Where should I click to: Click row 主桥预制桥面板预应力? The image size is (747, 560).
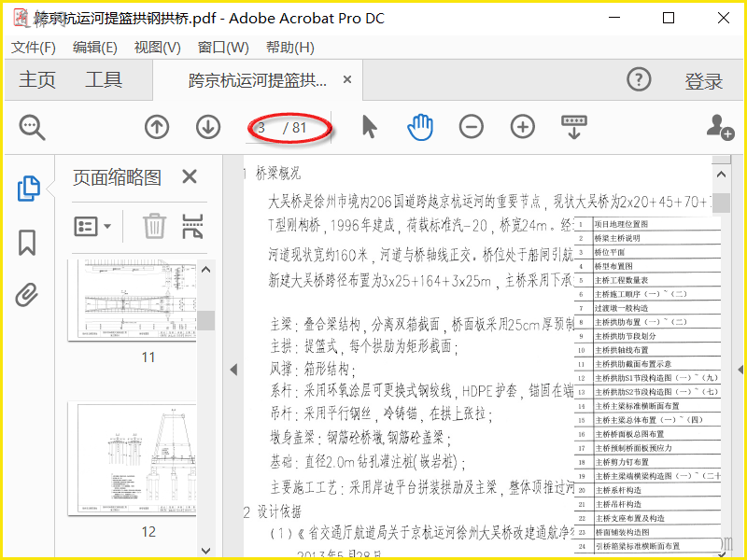coord(648,448)
